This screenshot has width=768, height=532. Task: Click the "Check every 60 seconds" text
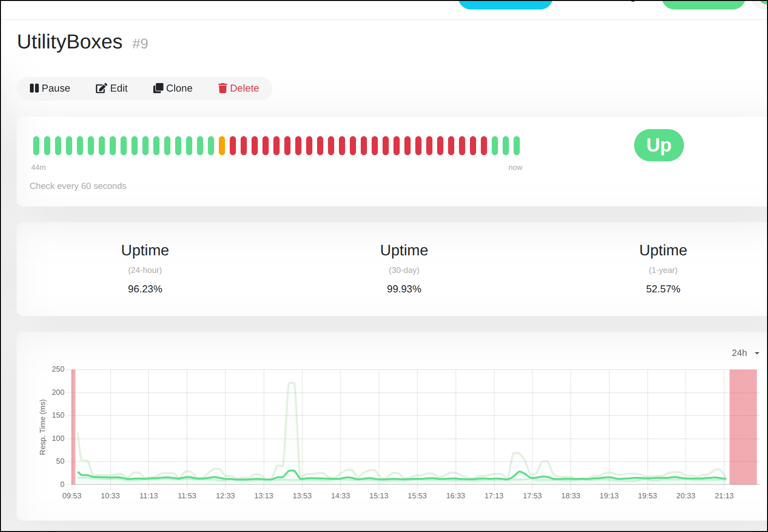tap(78, 186)
